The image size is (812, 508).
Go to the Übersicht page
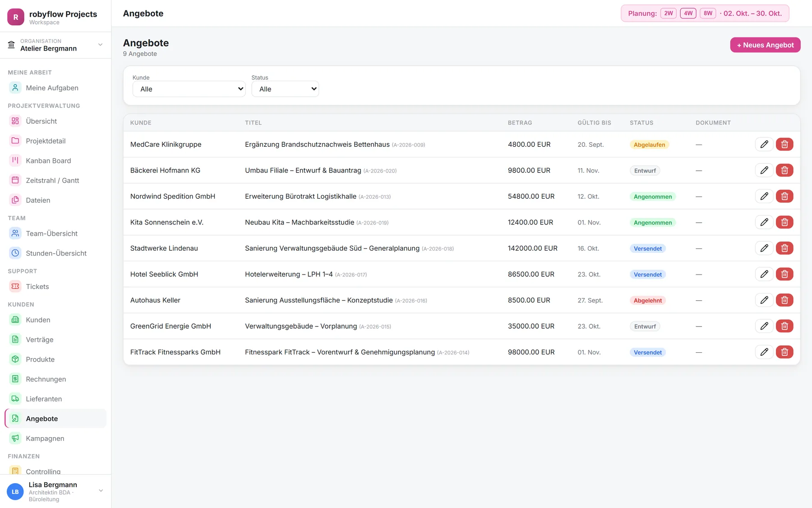pos(55,121)
